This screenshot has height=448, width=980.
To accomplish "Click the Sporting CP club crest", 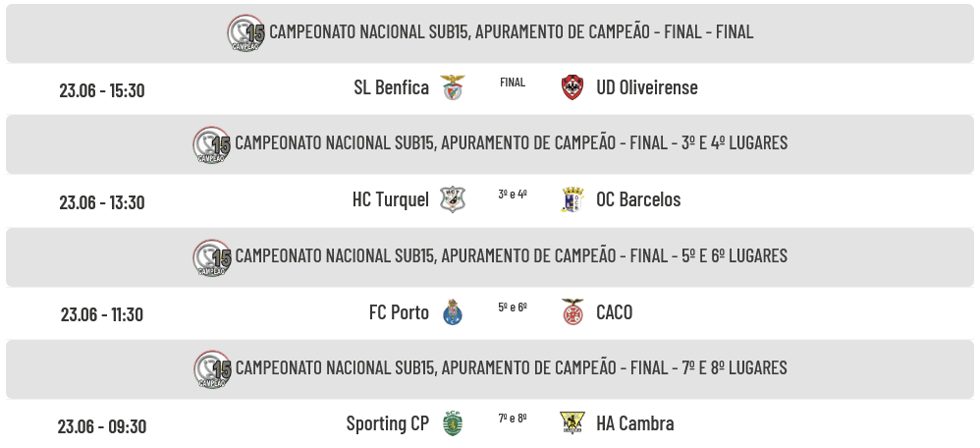I will click(453, 423).
